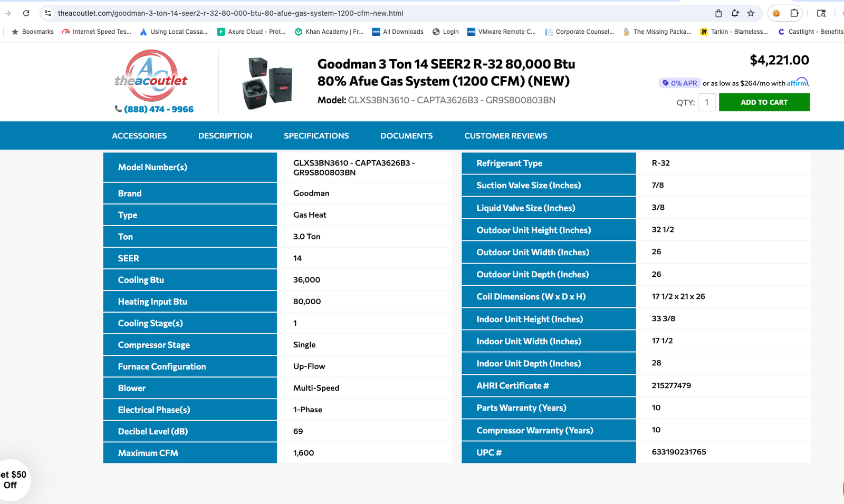844x504 pixels.
Task: Open the Login bookmark globe icon
Action: click(436, 32)
